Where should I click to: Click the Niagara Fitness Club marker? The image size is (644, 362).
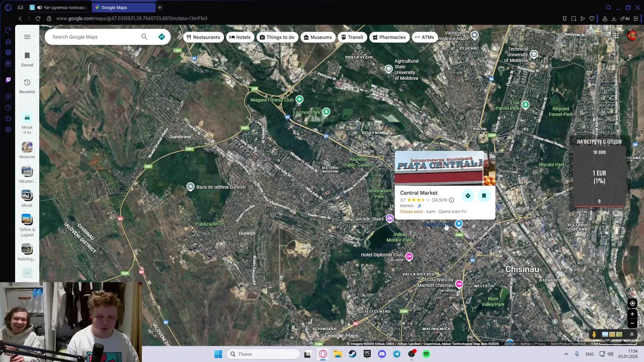(299, 100)
